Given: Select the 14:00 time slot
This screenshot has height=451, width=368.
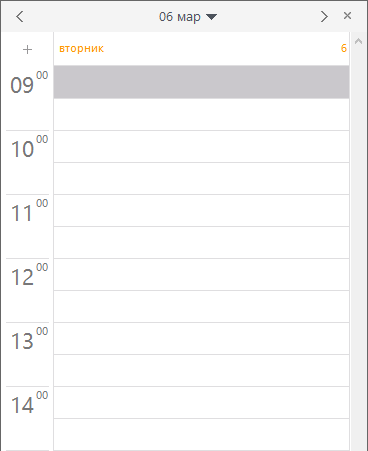Looking at the screenshot, I should coord(201,402).
